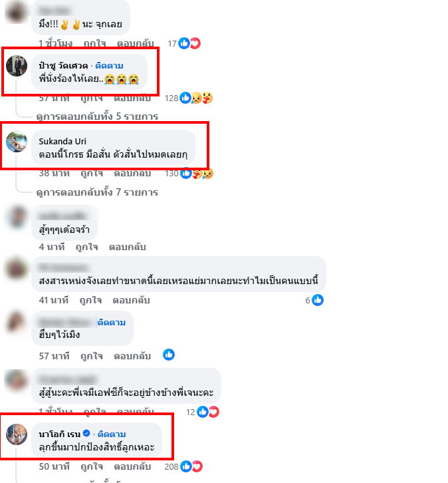Follow ป๋าชู วัดเศวต via ติดตาม link
This screenshot has height=483, width=448.
coord(109,66)
